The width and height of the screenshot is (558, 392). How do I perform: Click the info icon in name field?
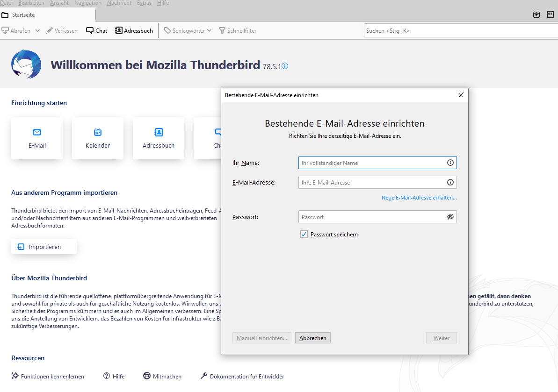point(450,163)
